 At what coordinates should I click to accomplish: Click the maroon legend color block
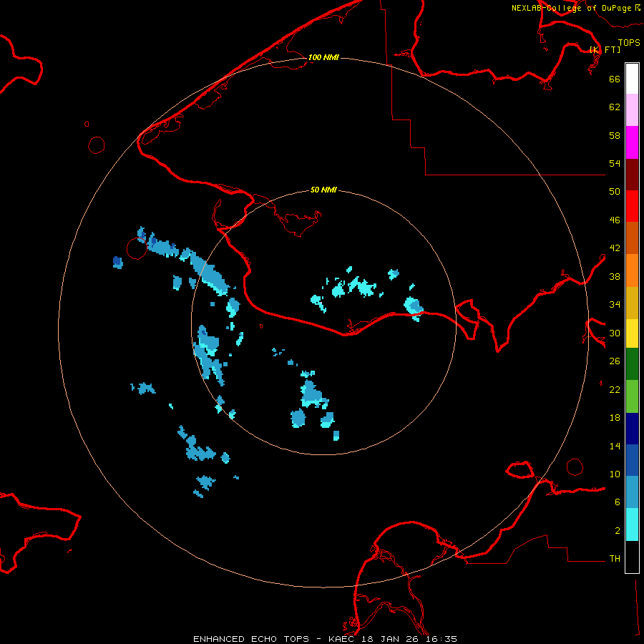[632, 174]
